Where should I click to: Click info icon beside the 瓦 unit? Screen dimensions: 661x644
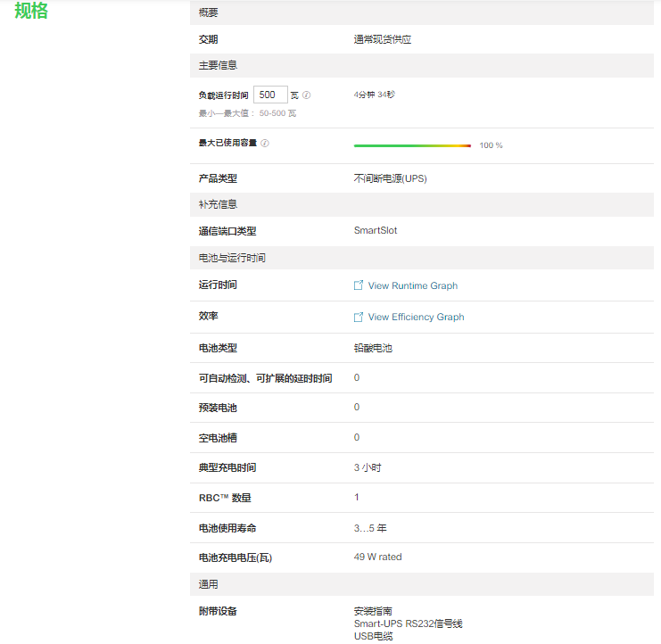click(x=306, y=95)
